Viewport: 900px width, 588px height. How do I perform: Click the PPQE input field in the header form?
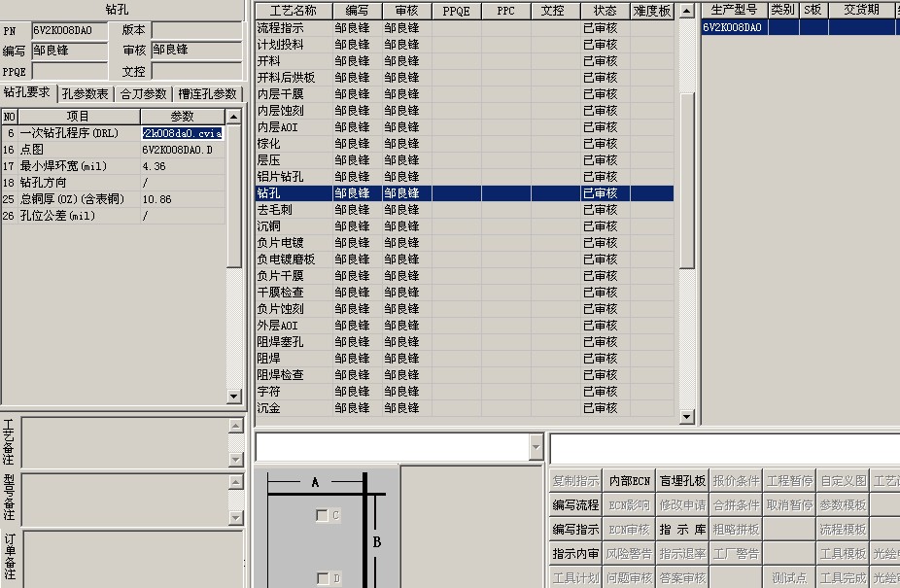coord(69,71)
